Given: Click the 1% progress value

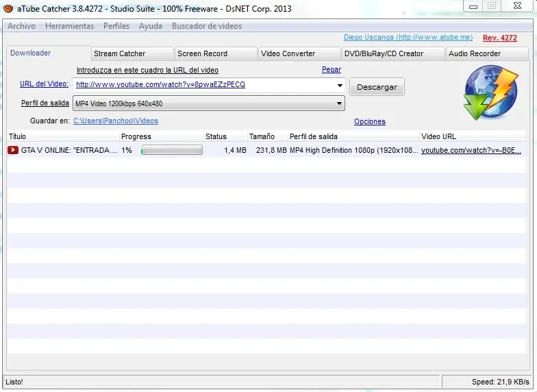Looking at the screenshot, I should [x=127, y=150].
